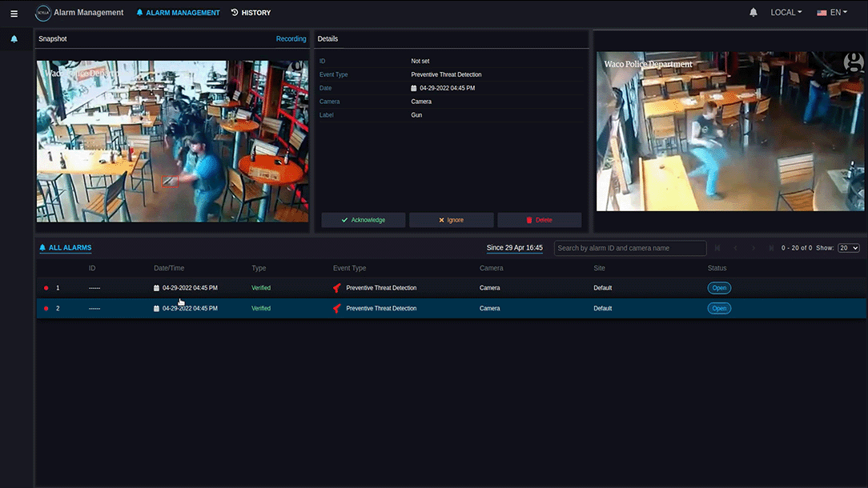Click red status dot of alarm 1
The image size is (868, 488).
(x=46, y=288)
